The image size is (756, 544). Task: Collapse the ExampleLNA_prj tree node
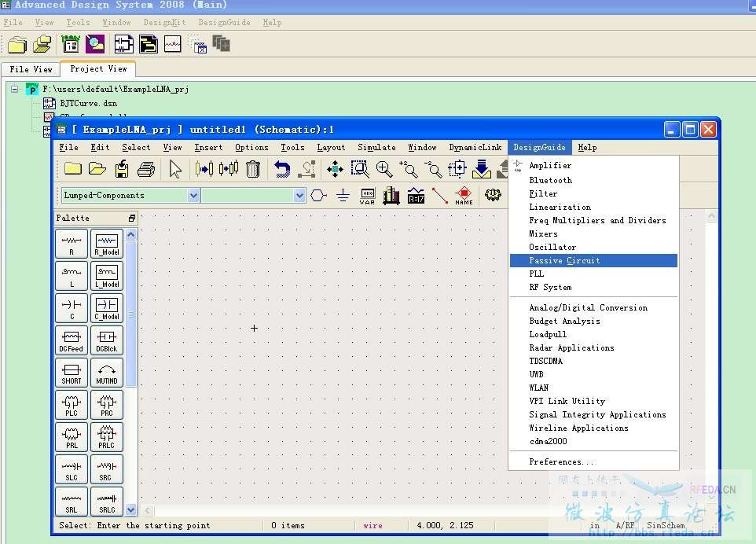pyautogui.click(x=15, y=89)
